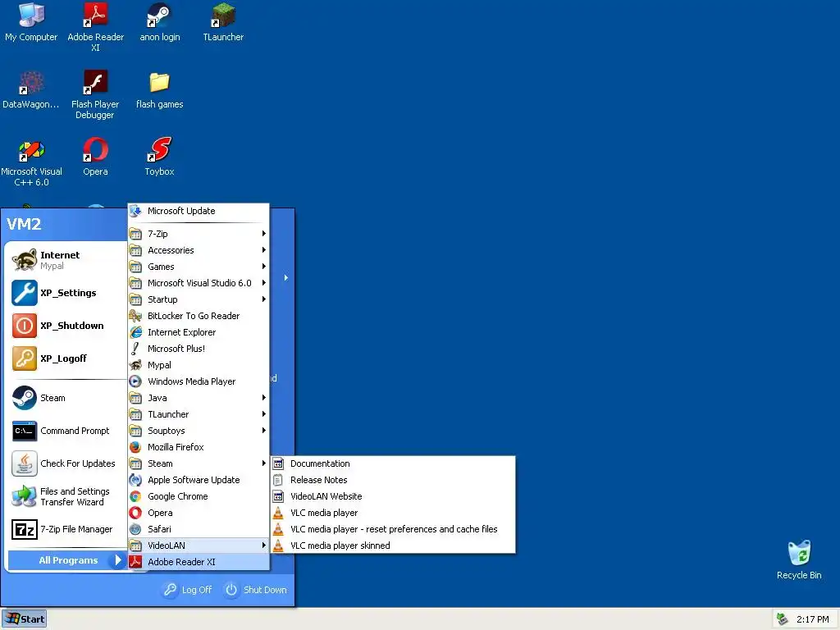The height and width of the screenshot is (630, 840).
Task: Expand the TLauncher program folder
Action: pyautogui.click(x=199, y=414)
